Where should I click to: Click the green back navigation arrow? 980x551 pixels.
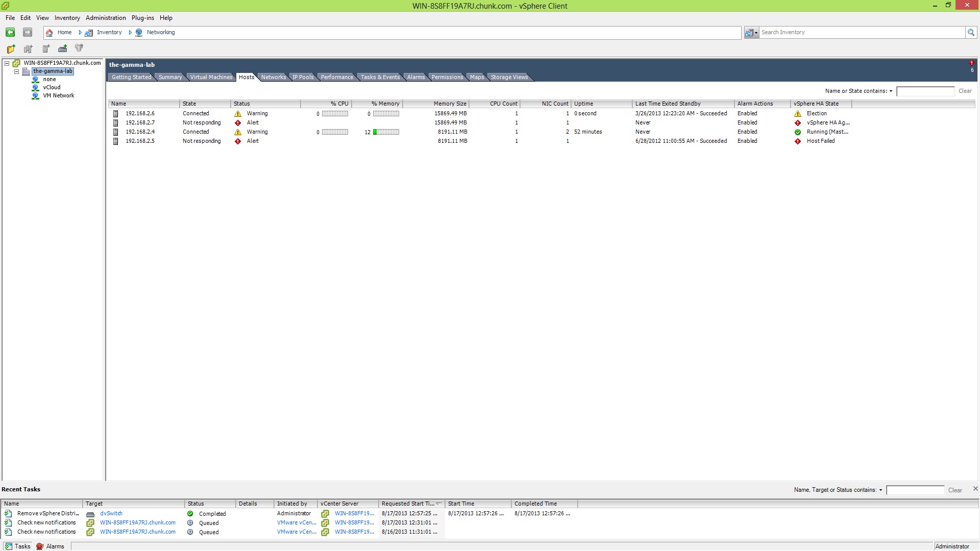10,32
